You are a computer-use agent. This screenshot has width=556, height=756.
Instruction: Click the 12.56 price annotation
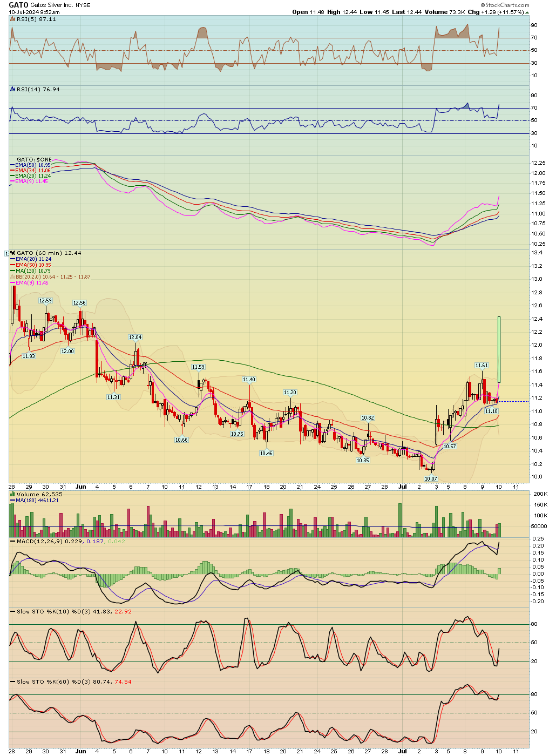pos(79,303)
